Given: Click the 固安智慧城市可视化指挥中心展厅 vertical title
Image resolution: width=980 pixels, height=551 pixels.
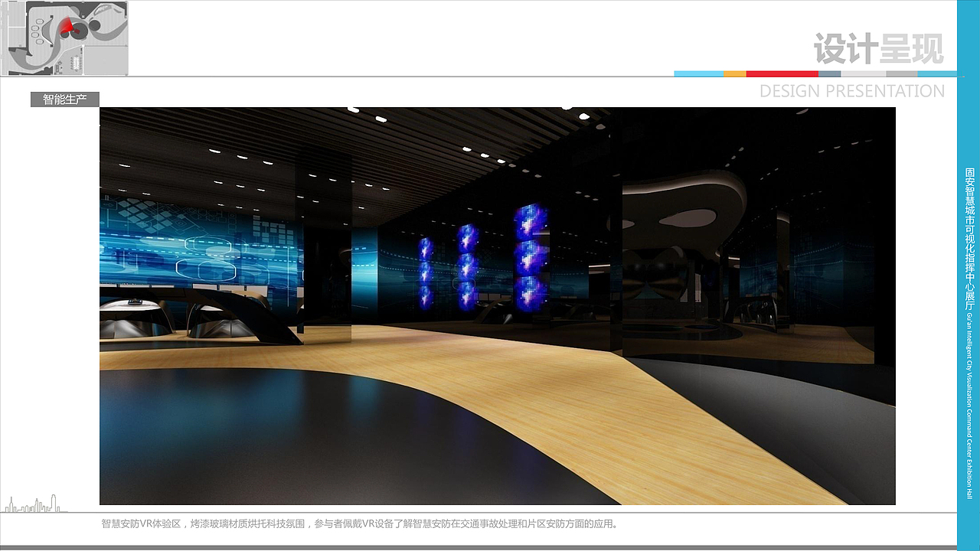Looking at the screenshot, I should pos(969,239).
